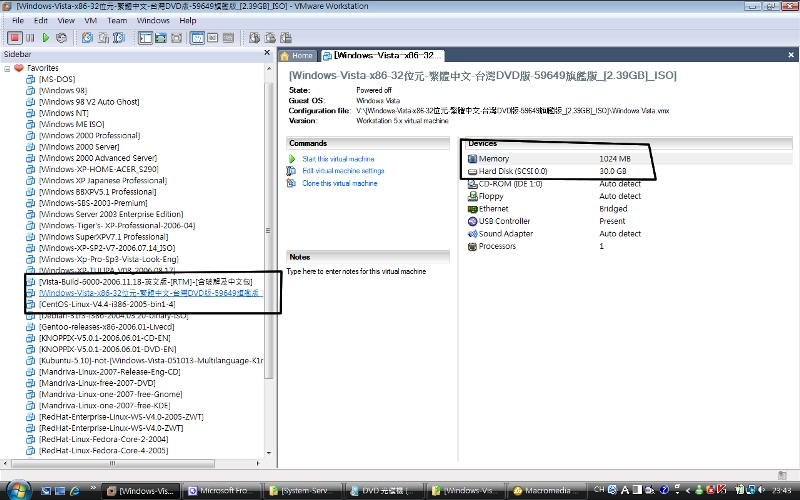This screenshot has width=800, height=500.
Task: Click the volume speaker tray icon
Action: pyautogui.click(x=762, y=490)
